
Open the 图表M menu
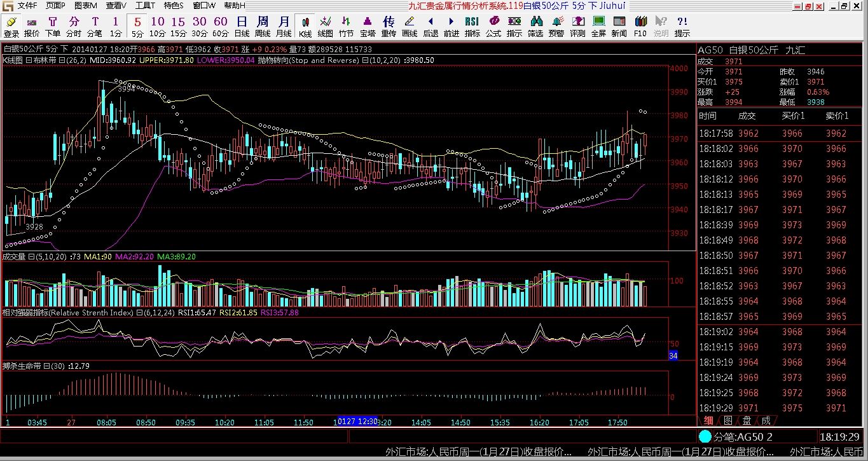pos(86,6)
